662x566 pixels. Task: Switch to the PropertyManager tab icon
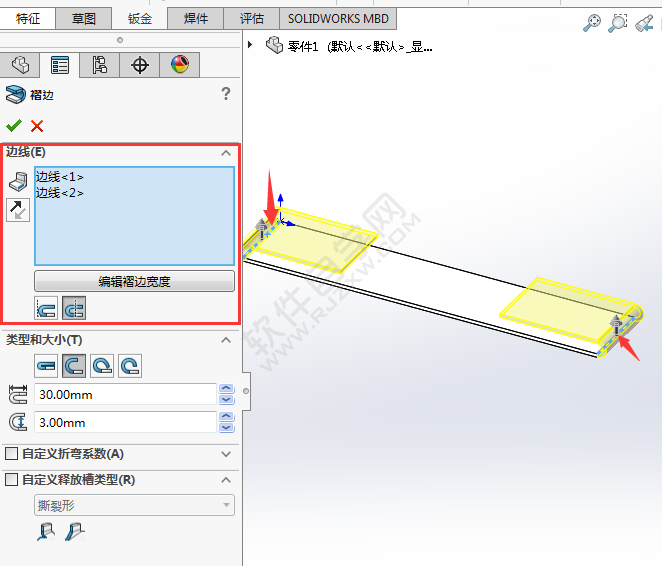[60, 65]
